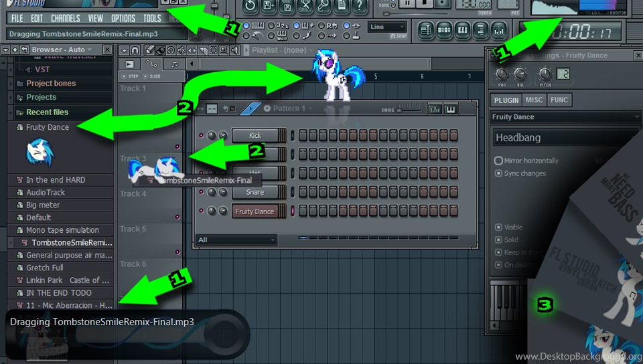Open the EDIT menu
This screenshot has height=364, width=643.
[36, 19]
